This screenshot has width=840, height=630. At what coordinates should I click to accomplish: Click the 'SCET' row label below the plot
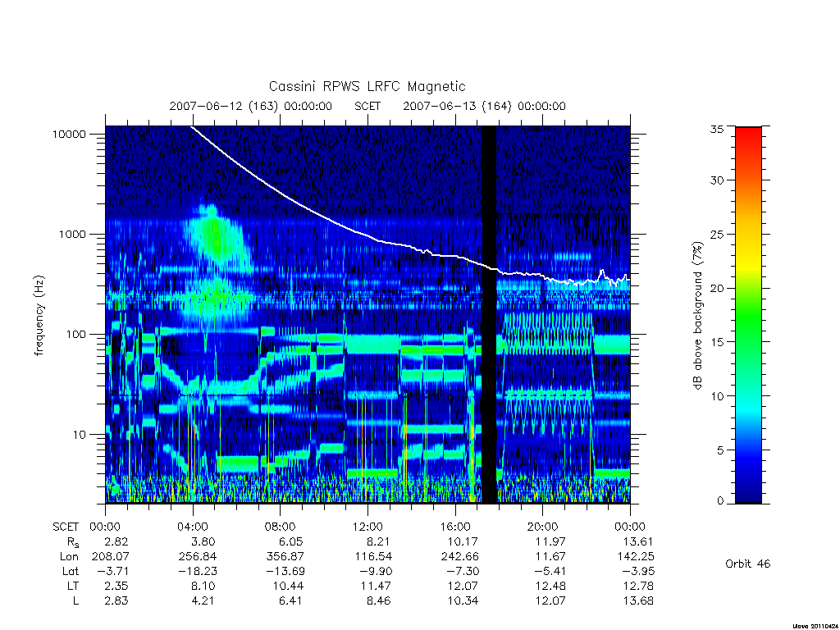point(66,527)
